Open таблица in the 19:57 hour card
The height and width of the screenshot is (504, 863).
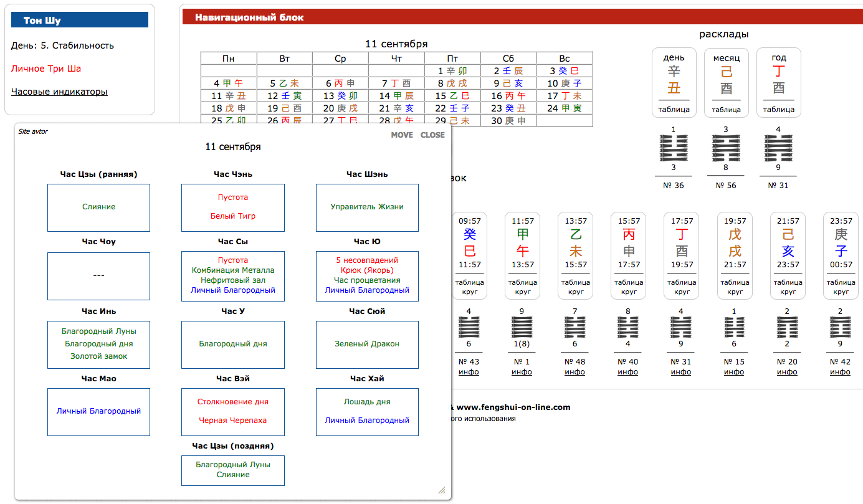[x=735, y=282]
